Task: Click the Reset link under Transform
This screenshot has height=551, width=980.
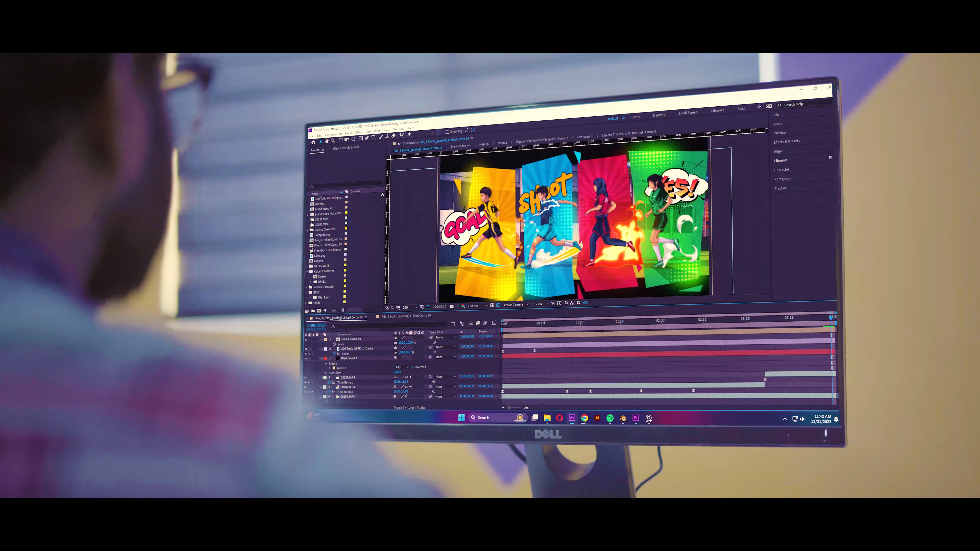Action: (x=397, y=372)
